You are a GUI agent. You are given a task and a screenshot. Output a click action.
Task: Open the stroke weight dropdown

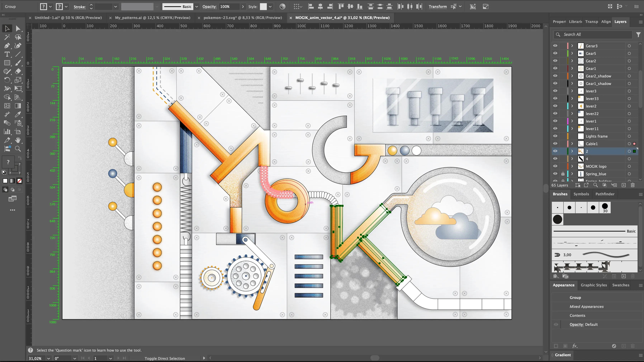[115, 6]
